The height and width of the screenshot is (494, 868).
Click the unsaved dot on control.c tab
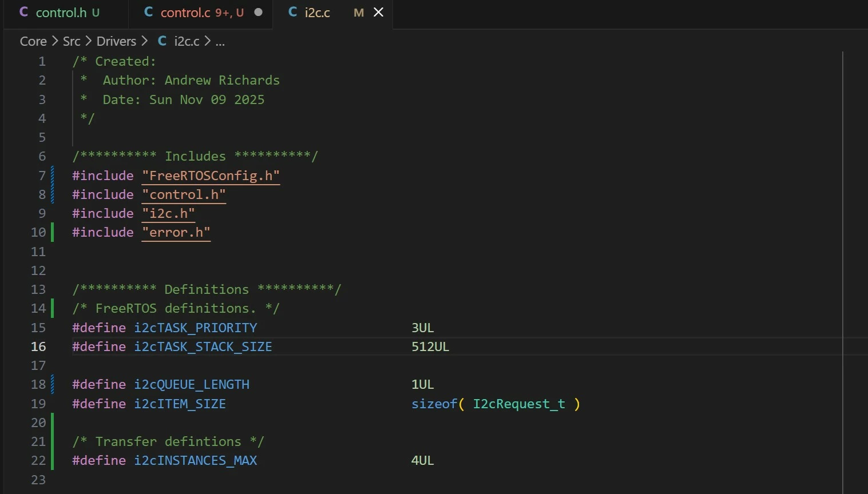click(x=258, y=12)
